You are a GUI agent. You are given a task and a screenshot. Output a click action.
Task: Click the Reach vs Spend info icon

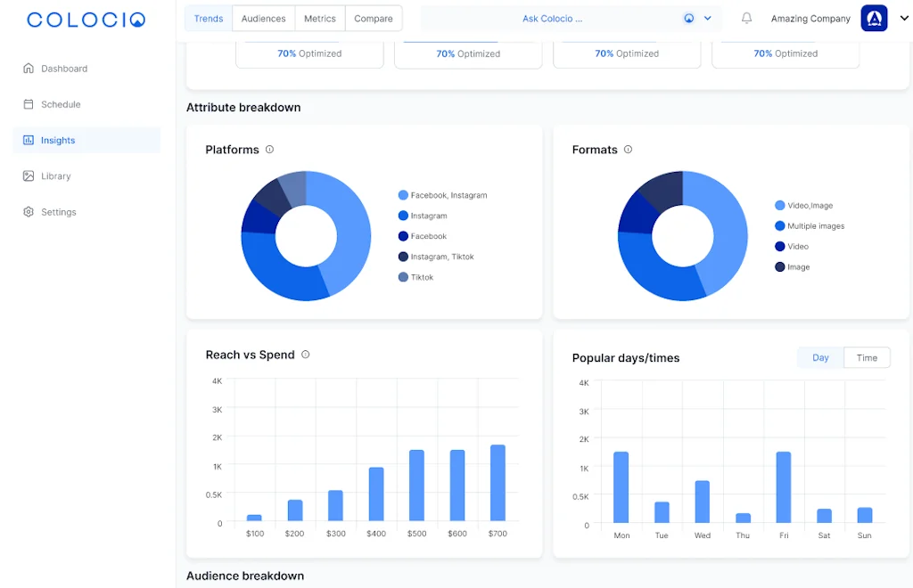click(x=305, y=355)
